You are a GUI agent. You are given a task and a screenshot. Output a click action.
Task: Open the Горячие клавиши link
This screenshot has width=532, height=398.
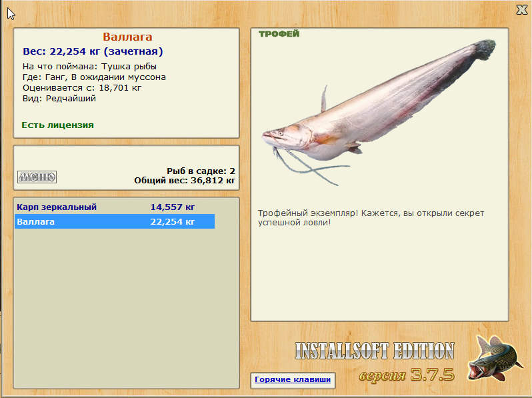[x=293, y=379]
